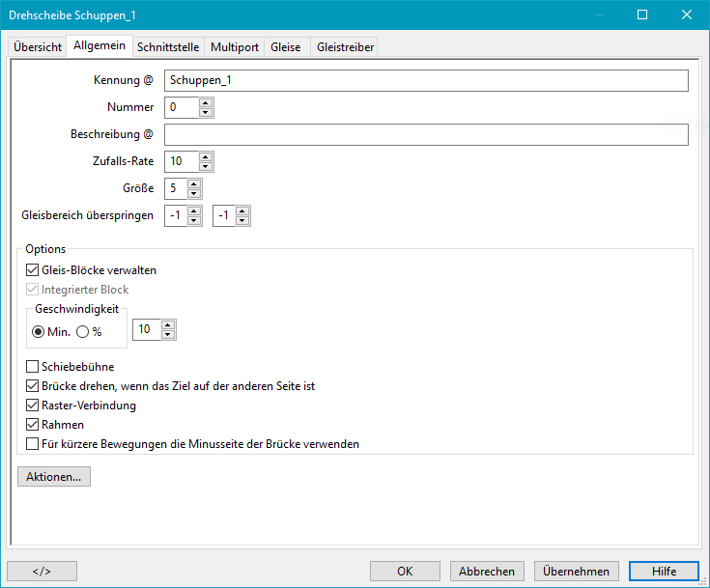
Task: Go to the Übersicht tab
Action: coord(38,46)
